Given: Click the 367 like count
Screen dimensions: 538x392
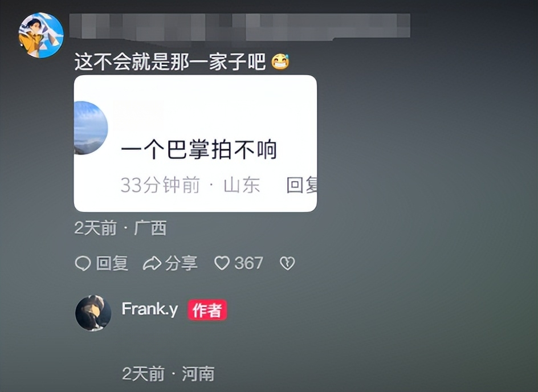Looking at the screenshot, I should [248, 263].
